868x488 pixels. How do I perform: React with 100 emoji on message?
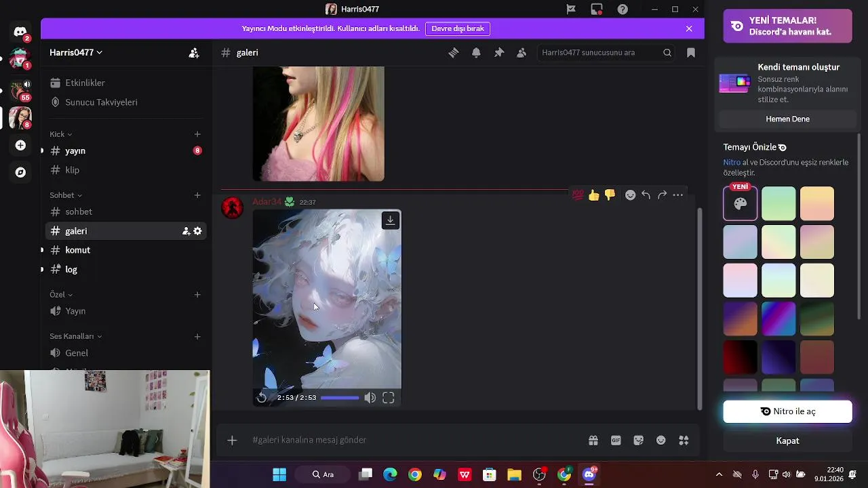(578, 195)
